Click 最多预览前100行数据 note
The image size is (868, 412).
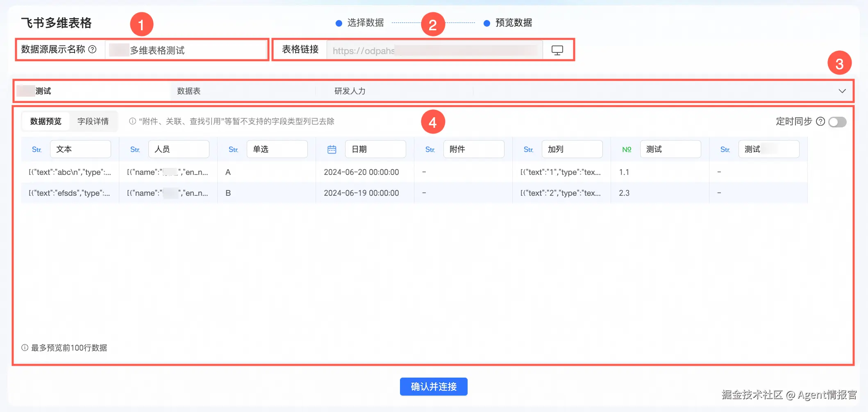[69, 348]
